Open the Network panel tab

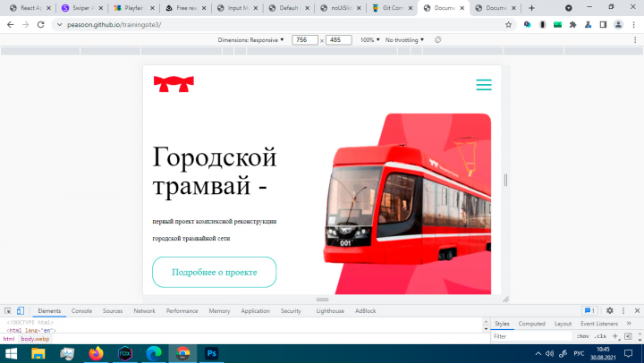tap(144, 311)
